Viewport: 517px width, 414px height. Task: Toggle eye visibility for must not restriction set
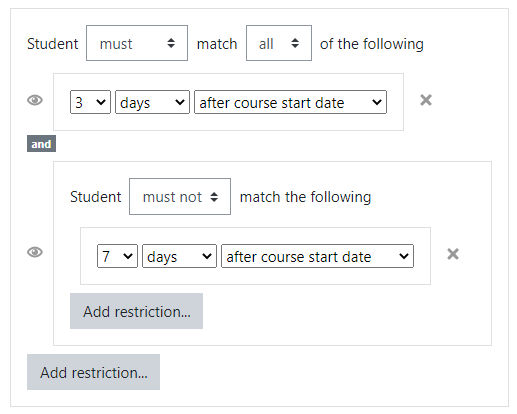(35, 252)
